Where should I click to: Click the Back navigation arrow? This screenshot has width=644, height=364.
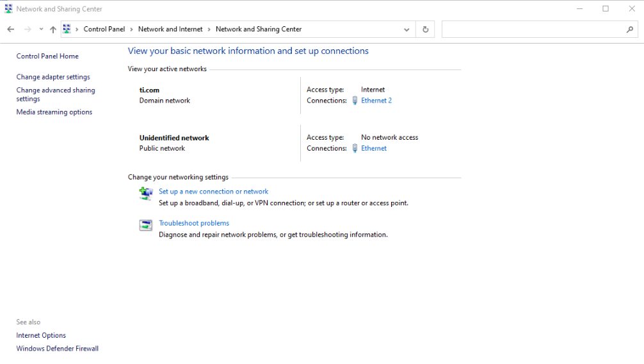pos(10,29)
